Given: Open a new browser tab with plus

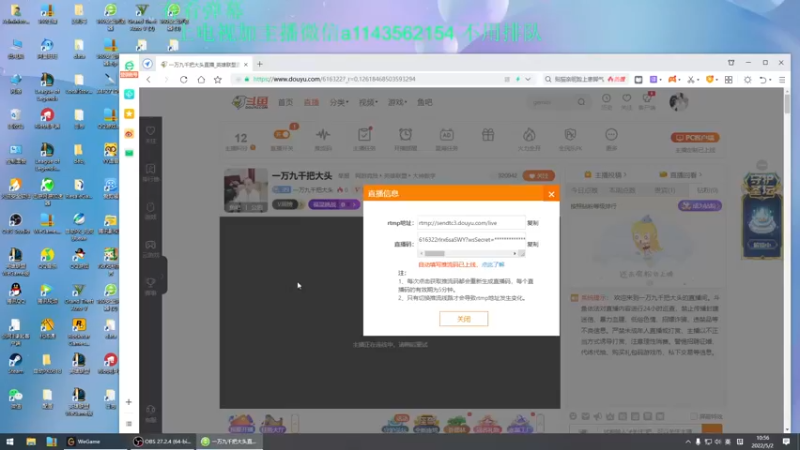Looking at the screenshot, I should pyautogui.click(x=260, y=64).
